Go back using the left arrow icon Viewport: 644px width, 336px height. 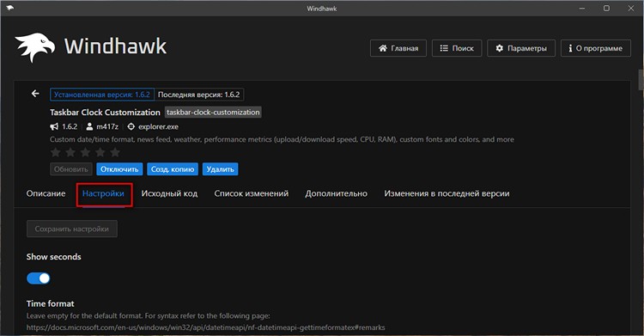click(35, 94)
